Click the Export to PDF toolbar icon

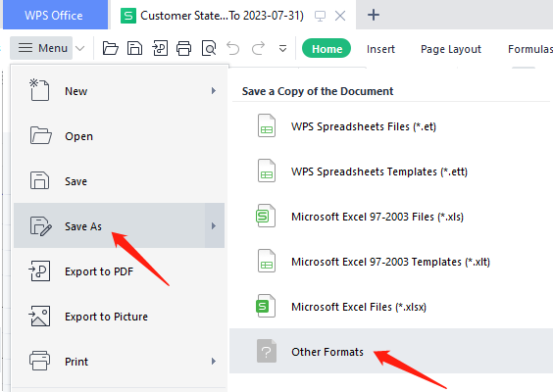[x=160, y=48]
